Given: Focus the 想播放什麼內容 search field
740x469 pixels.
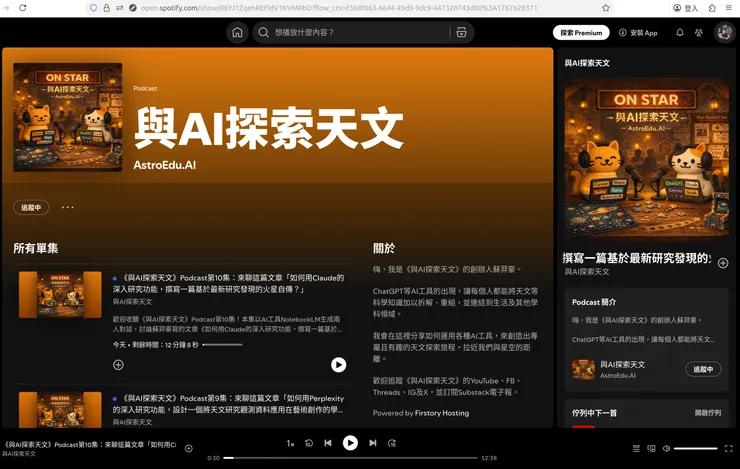Looking at the screenshot, I should pos(359,33).
